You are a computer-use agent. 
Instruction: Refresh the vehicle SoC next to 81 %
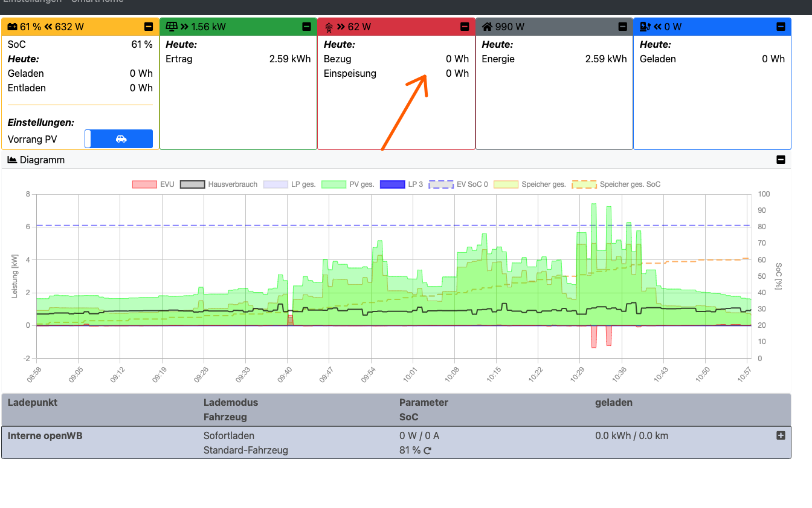point(428,451)
